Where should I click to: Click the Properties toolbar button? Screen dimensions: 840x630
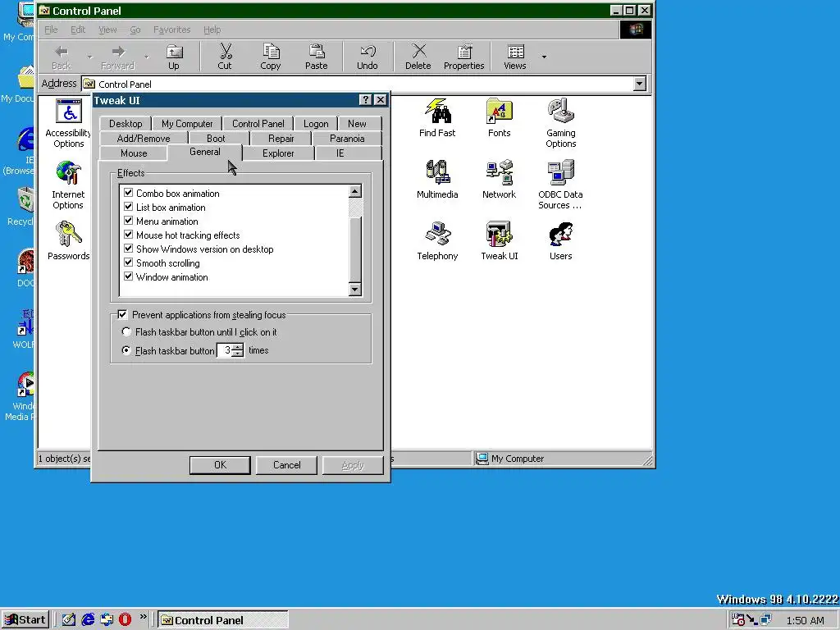click(464, 57)
